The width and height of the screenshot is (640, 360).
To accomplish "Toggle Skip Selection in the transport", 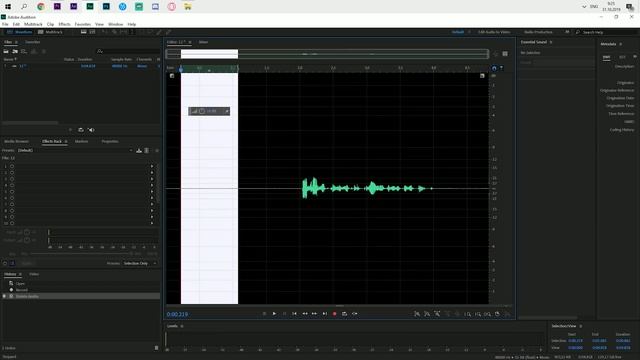I will coord(355,313).
